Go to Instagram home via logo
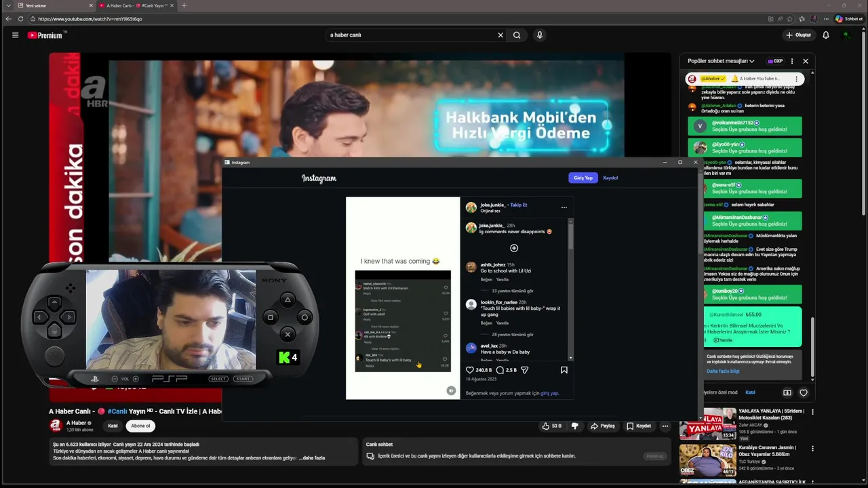The width and height of the screenshot is (868, 488). (319, 178)
